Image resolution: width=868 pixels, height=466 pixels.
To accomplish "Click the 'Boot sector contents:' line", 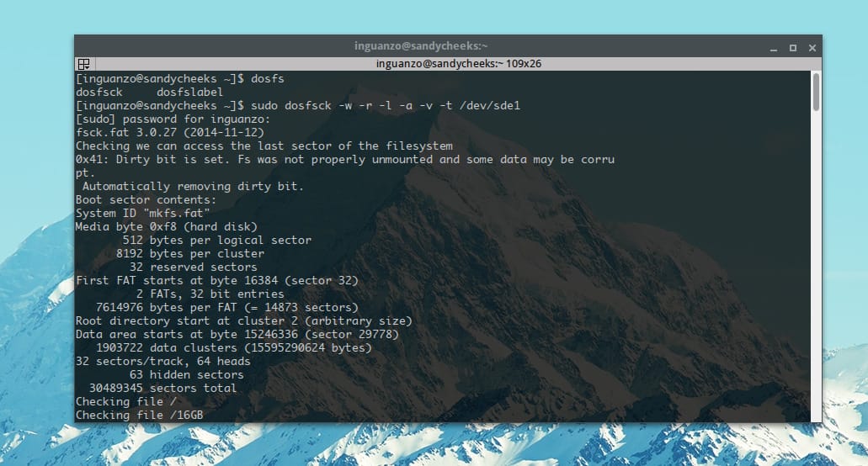I will point(146,199).
